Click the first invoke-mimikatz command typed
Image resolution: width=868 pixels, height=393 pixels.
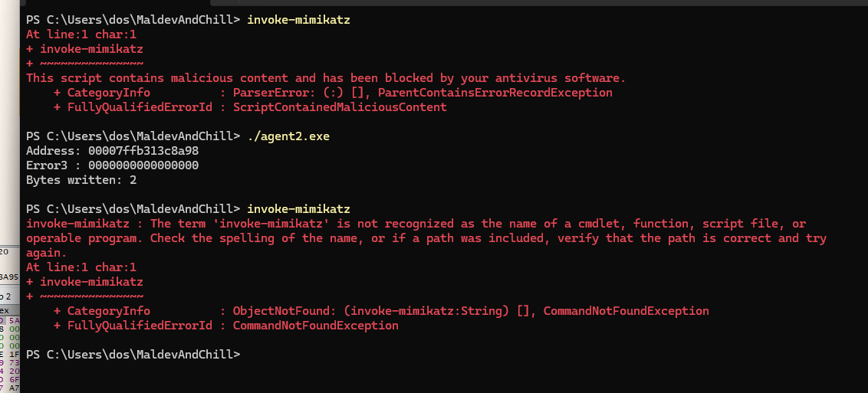tap(298, 20)
